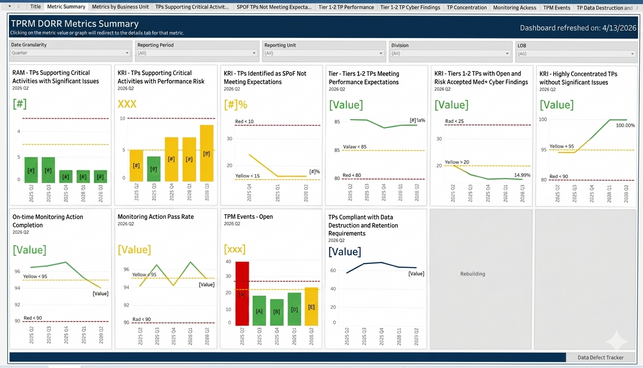Select the green [D] bar in TPM Events chart

pos(294,309)
